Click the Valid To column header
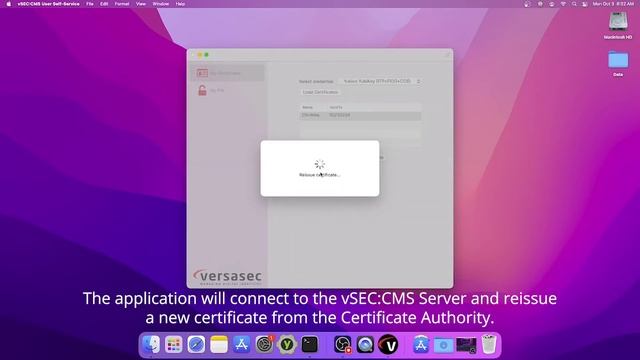The height and width of the screenshot is (360, 640). click(336, 107)
